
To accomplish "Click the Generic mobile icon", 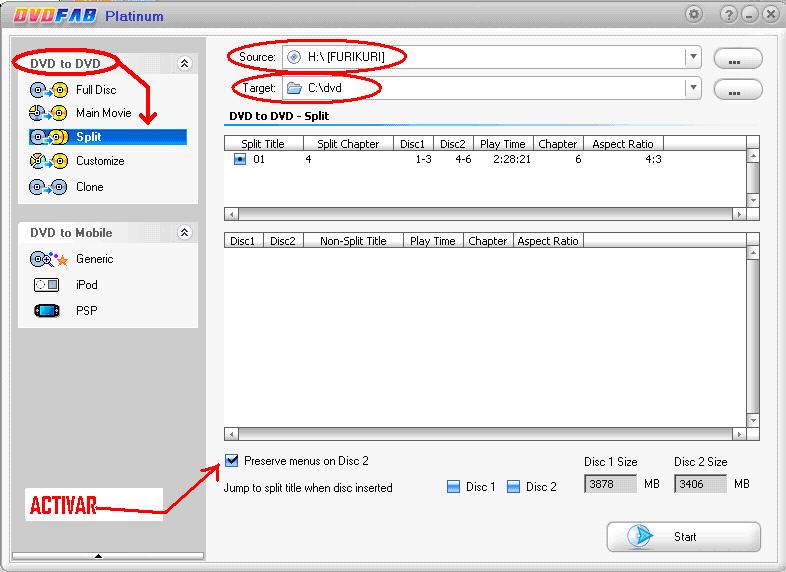I will (x=49, y=259).
